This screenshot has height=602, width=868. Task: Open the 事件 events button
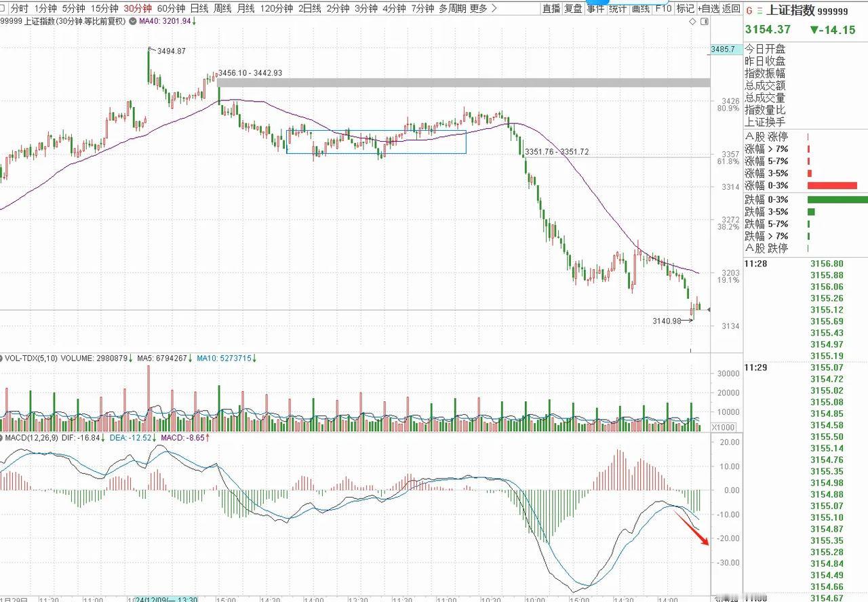595,8
